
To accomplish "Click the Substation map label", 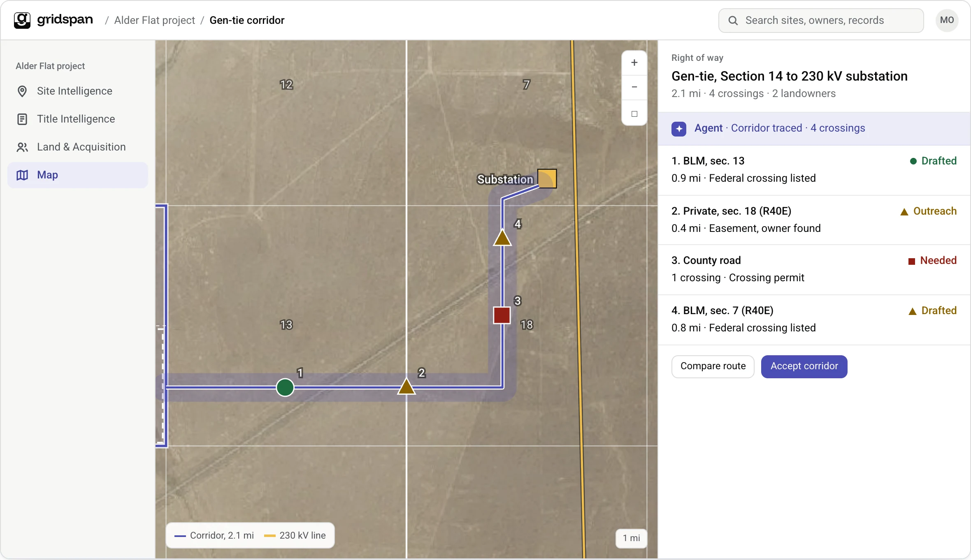I will click(x=505, y=179).
